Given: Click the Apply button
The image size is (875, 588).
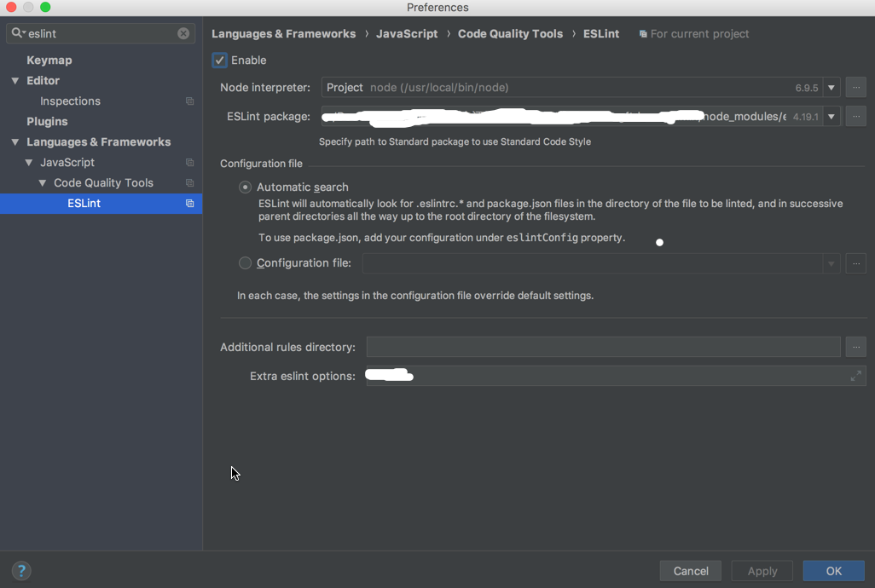Looking at the screenshot, I should [x=762, y=571].
